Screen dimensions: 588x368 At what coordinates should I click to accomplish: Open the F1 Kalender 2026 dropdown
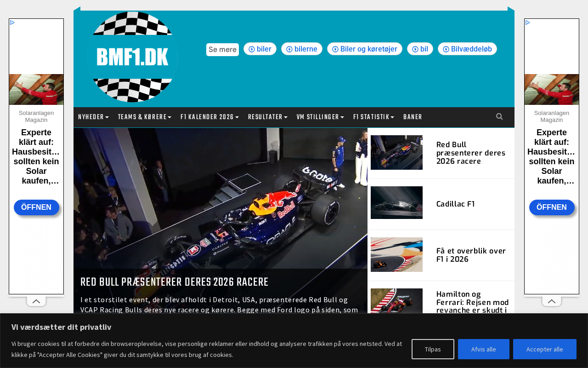[209, 117]
